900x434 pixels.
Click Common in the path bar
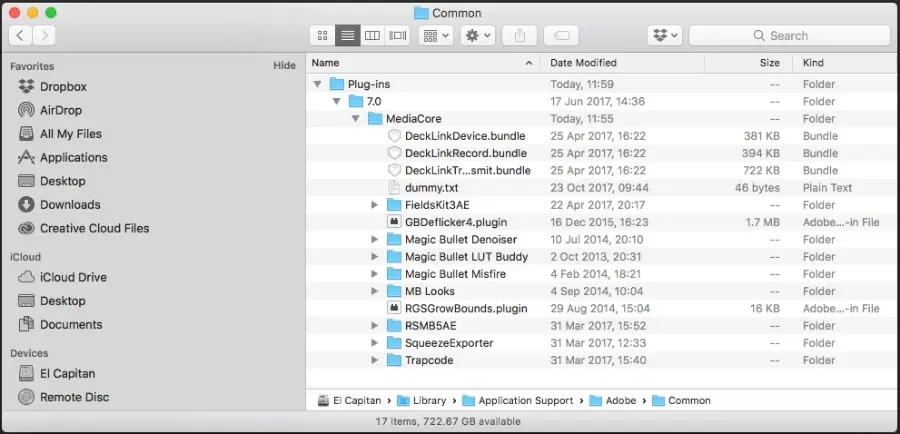(x=681, y=401)
